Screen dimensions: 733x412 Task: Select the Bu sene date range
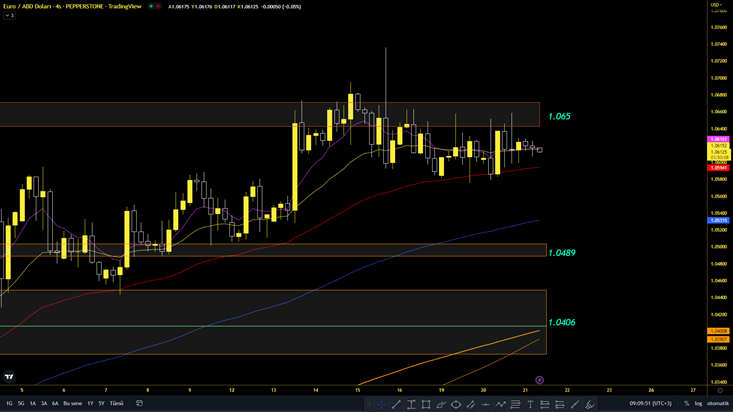coord(72,403)
